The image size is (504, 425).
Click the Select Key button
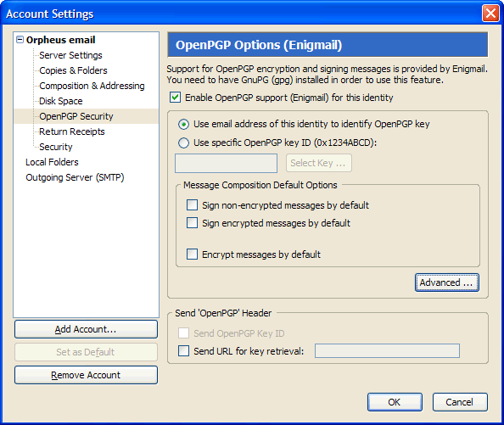coord(319,163)
